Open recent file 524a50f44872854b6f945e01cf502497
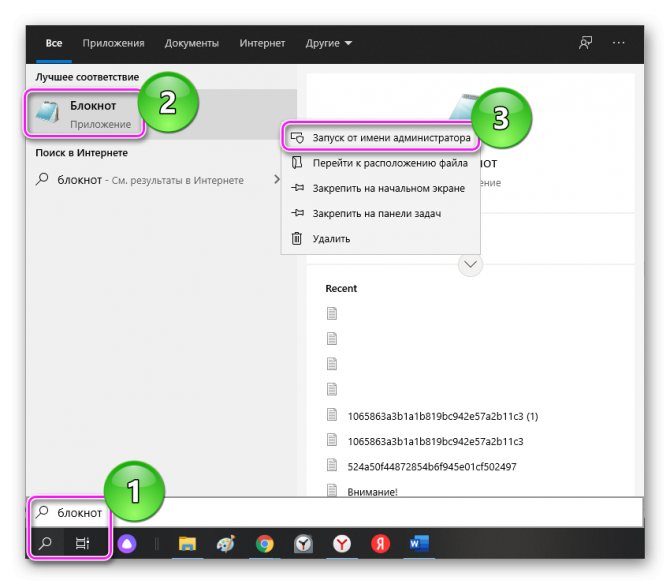The image size is (670, 584). (x=432, y=467)
